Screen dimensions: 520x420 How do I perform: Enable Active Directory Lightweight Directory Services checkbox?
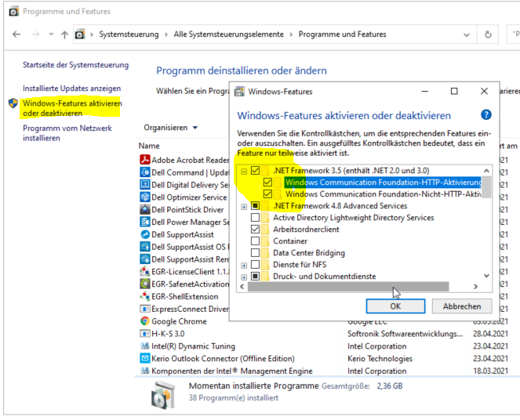255,218
